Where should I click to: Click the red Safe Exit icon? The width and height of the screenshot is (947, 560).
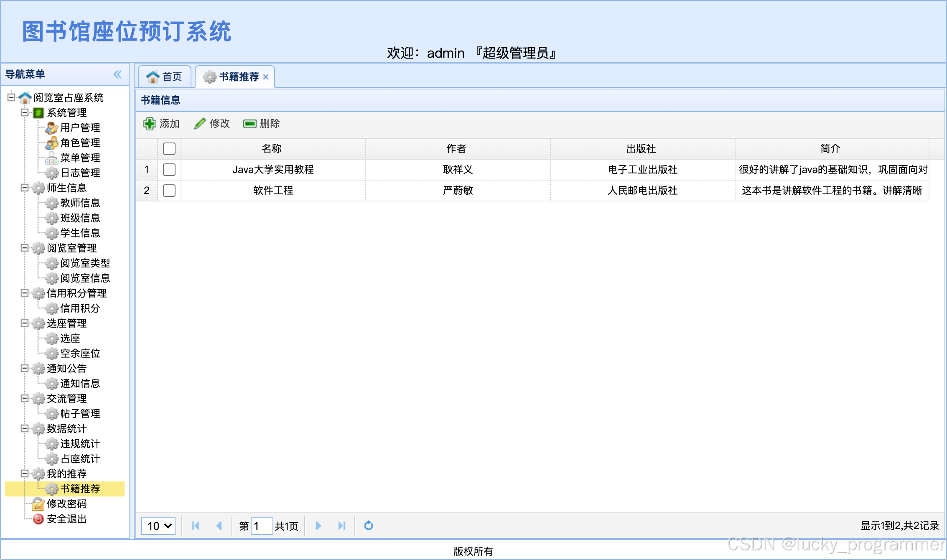[x=38, y=519]
